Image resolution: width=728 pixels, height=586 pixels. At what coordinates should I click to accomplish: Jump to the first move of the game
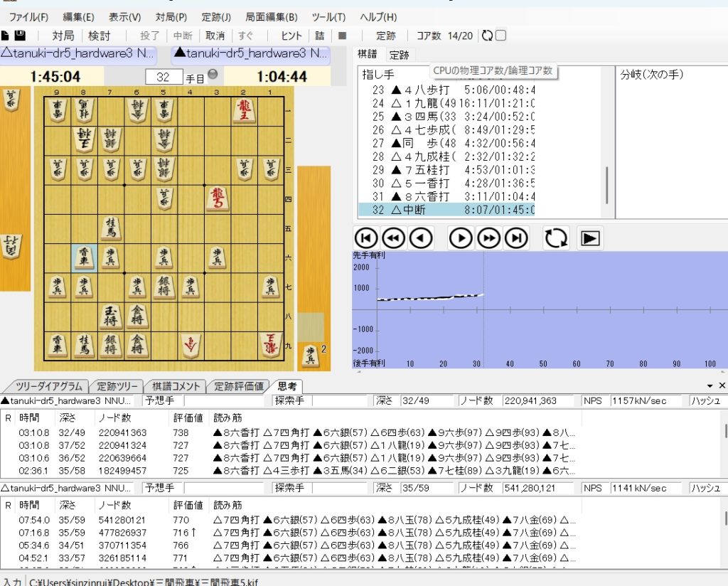[x=365, y=238]
